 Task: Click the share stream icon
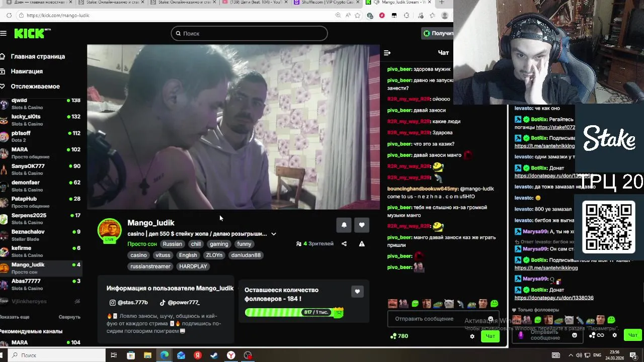point(344,244)
